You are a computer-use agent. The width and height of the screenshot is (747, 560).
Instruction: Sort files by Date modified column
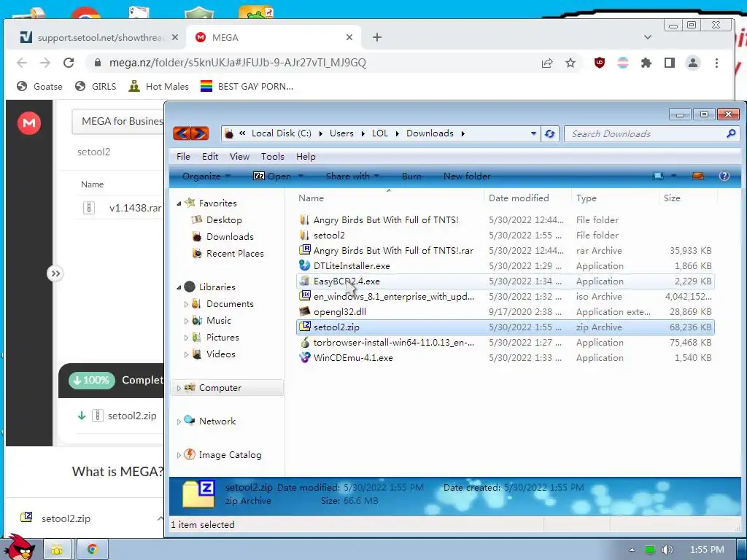pyautogui.click(x=519, y=198)
